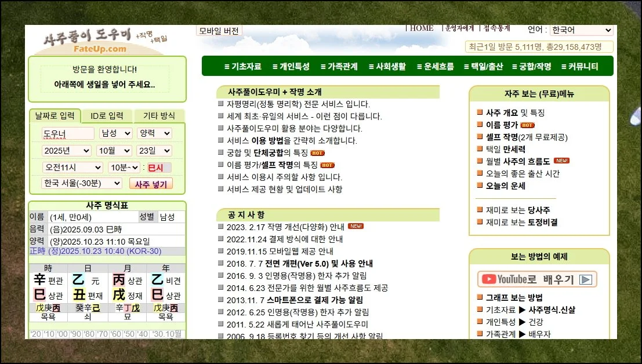Image resolution: width=642 pixels, height=364 pixels.
Task: Click the NEW badge beside 월별 사주의 흐름도
Action: 561,161
